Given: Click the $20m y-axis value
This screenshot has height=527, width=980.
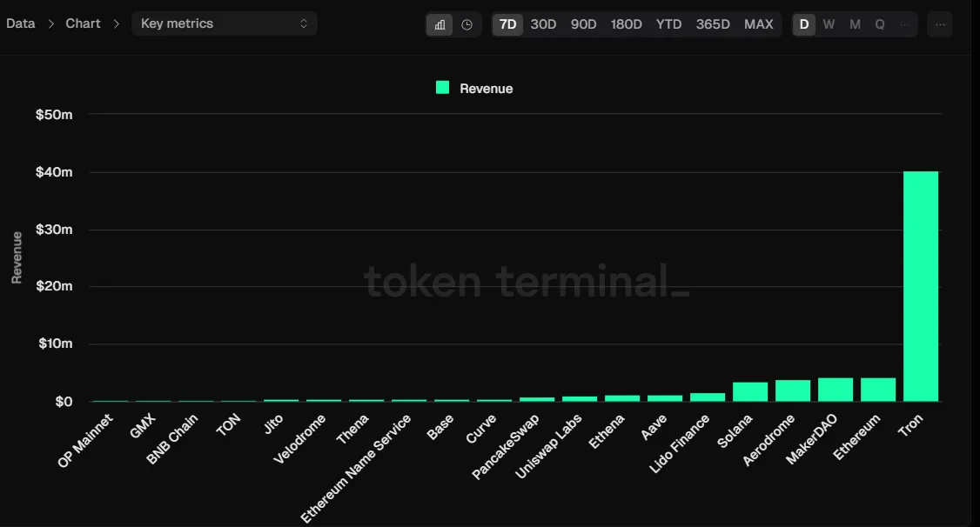Looking at the screenshot, I should 54,286.
